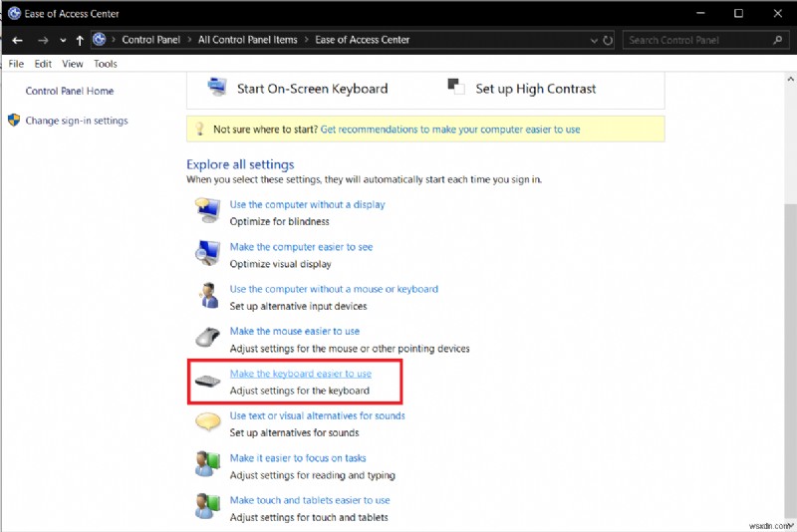Maximize the Ease of Access Center window
Viewport: 797px width, 532px height.
(x=738, y=13)
